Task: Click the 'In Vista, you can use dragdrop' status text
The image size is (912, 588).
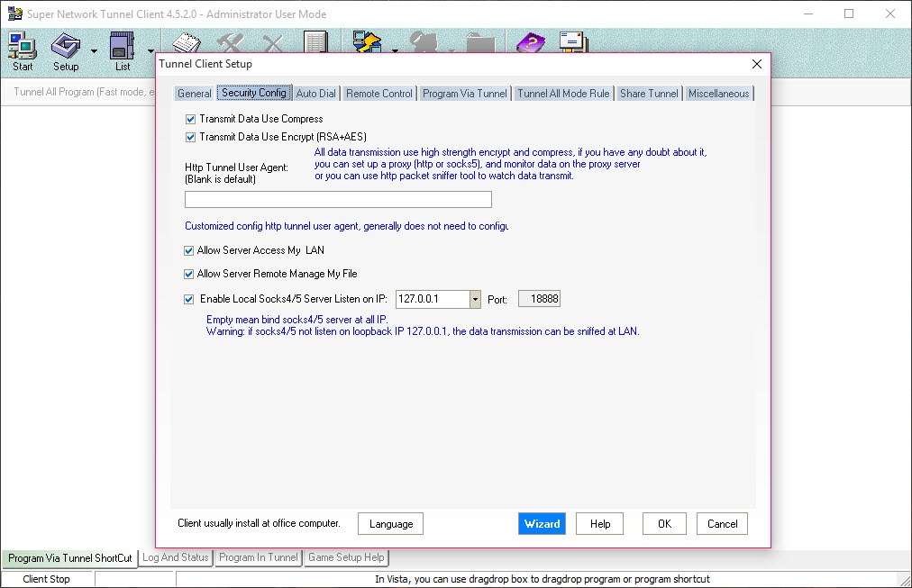Action: (x=543, y=579)
